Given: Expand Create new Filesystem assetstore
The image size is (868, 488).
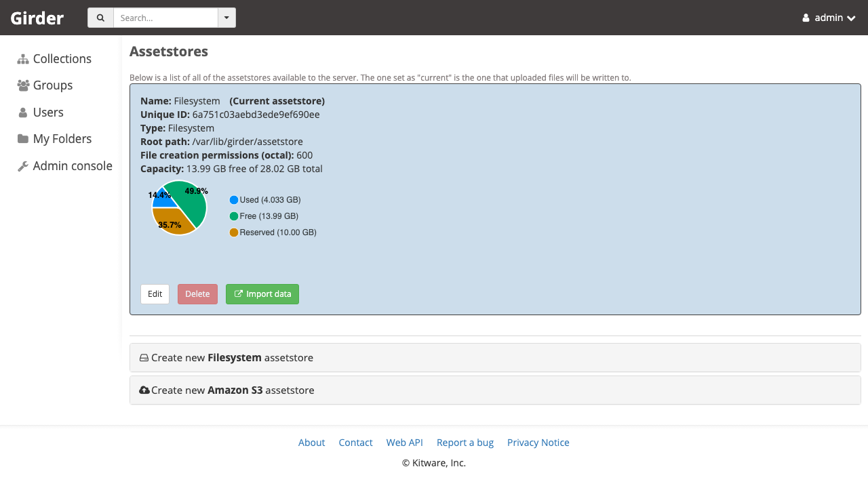Looking at the screenshot, I should (495, 357).
